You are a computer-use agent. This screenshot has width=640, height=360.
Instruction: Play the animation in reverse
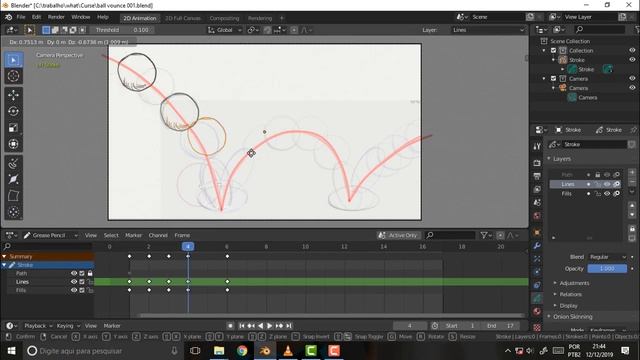click(x=260, y=326)
